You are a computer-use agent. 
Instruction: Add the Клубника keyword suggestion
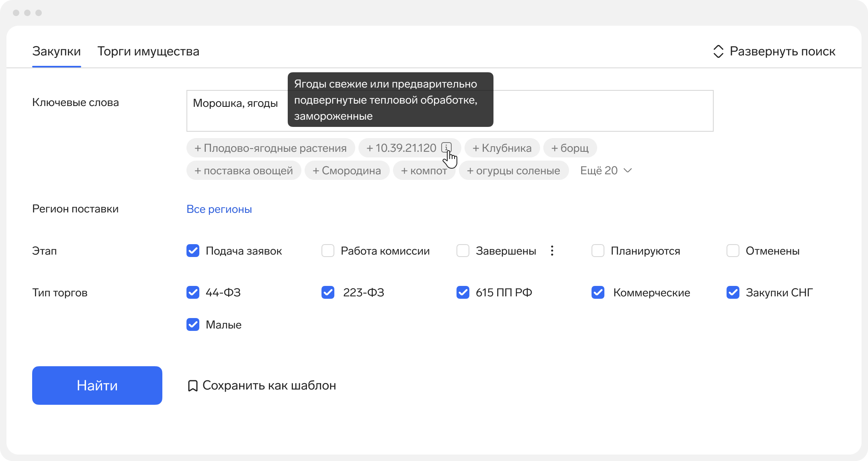coord(502,148)
